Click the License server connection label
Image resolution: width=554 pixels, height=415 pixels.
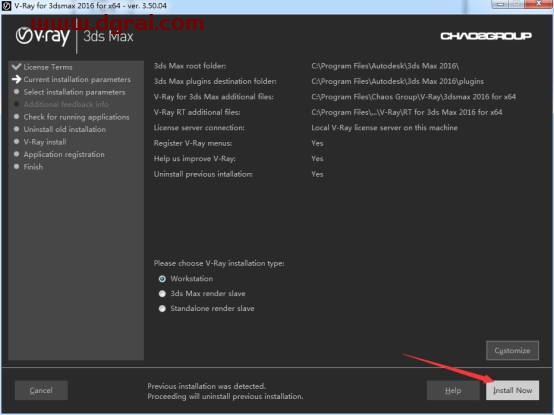pos(199,128)
